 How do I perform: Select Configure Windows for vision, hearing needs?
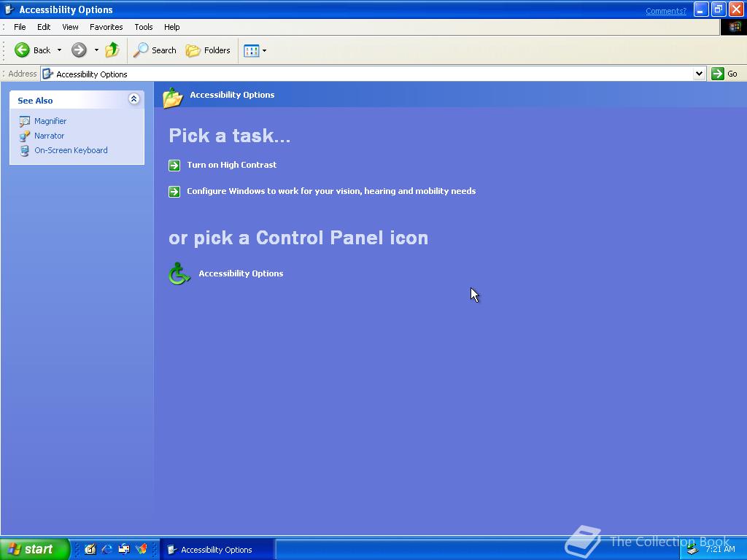pyautogui.click(x=331, y=191)
